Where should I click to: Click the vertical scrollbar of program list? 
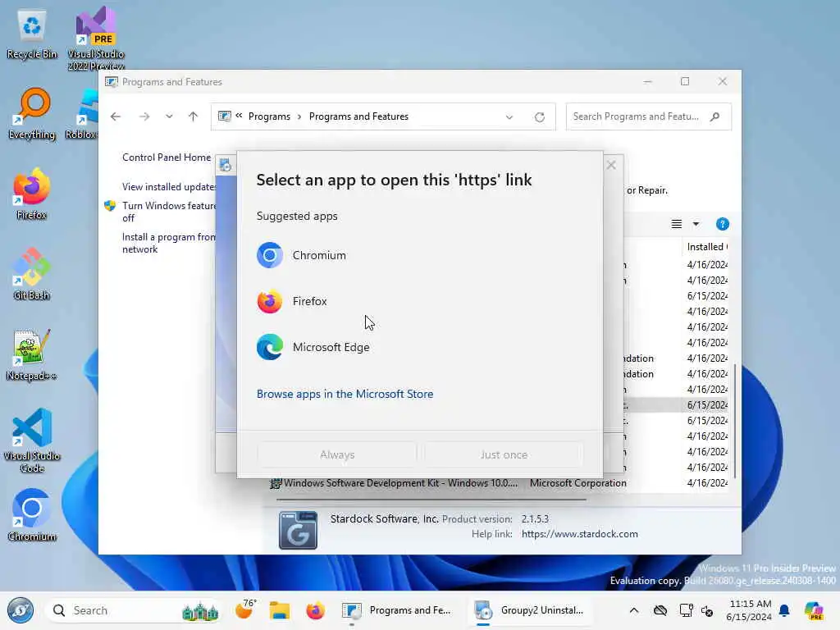(x=734, y=420)
